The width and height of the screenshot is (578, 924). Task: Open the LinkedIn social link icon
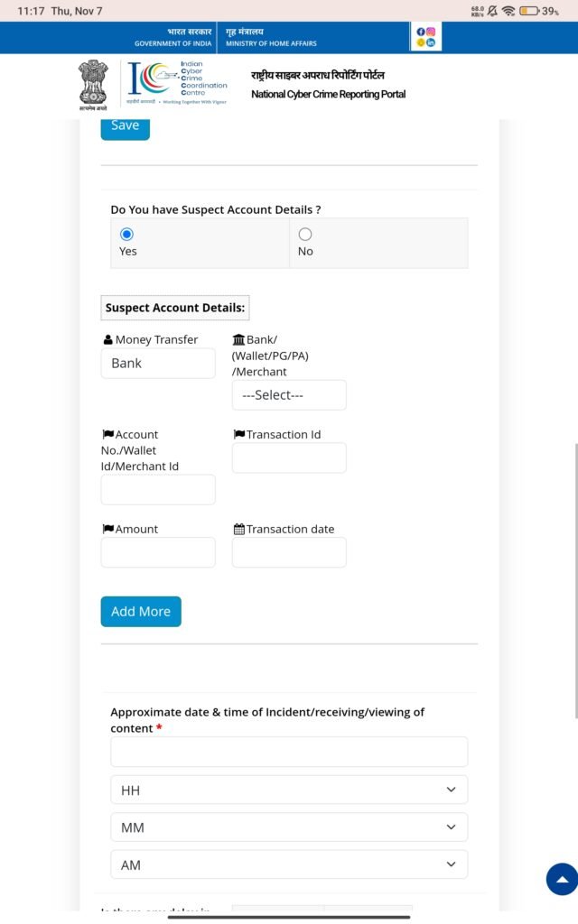[x=431, y=42]
